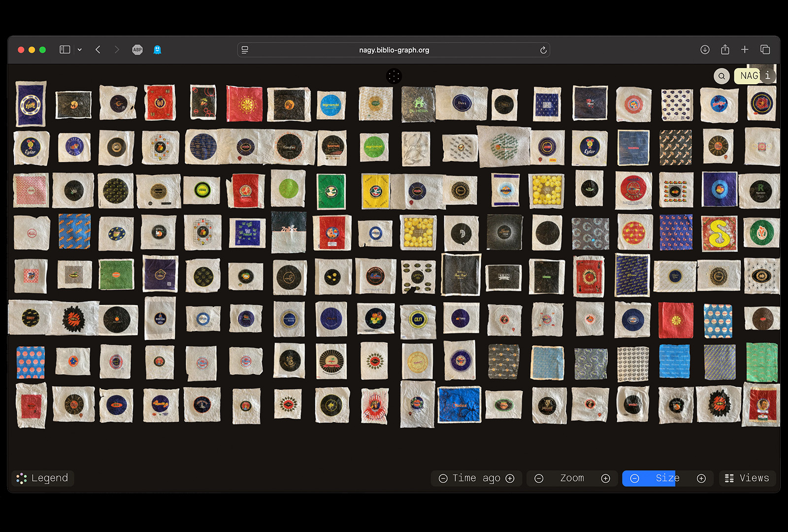This screenshot has height=532, width=788.
Task: Increase Size using its plus stepper
Action: tap(701, 478)
